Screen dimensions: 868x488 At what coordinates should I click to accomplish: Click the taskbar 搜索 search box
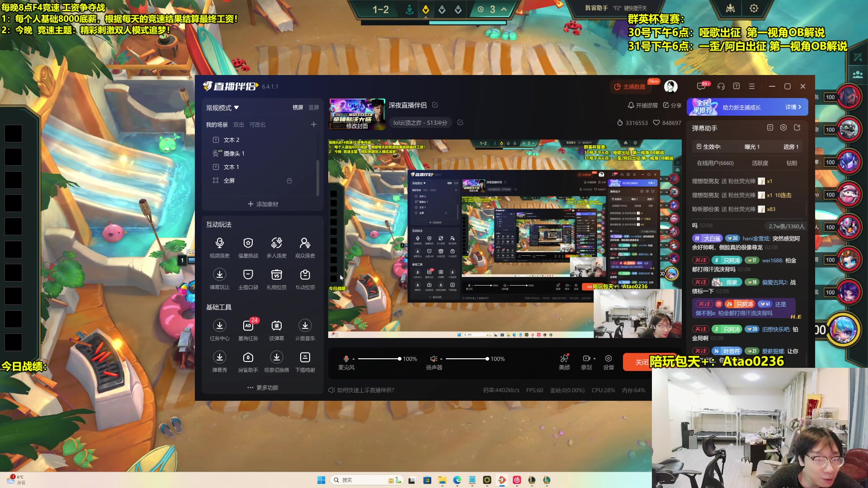[x=367, y=480]
